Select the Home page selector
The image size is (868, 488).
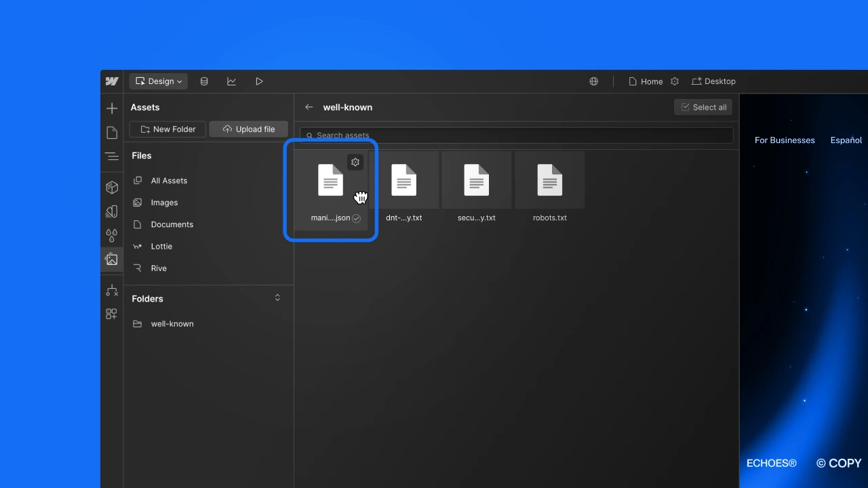click(x=646, y=81)
